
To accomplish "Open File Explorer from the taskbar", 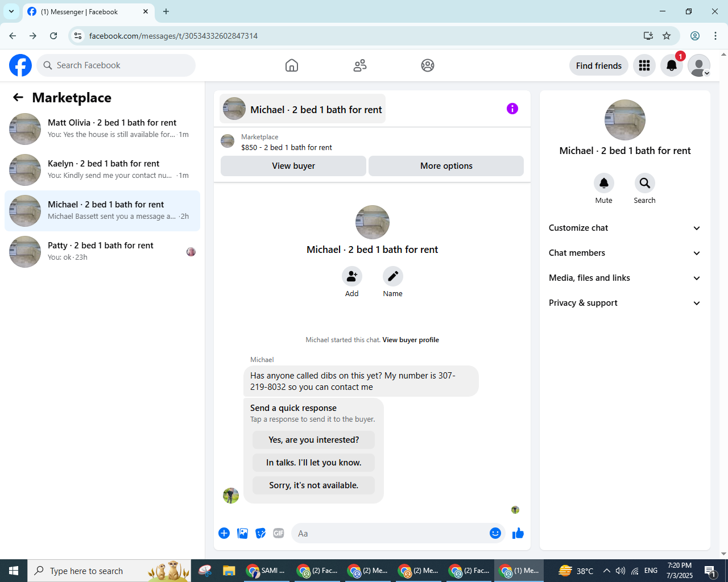I will (229, 571).
